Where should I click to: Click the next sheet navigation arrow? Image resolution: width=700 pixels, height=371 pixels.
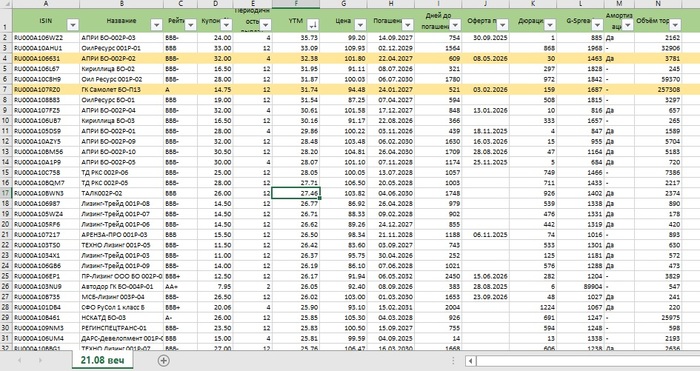pyautogui.click(x=41, y=360)
